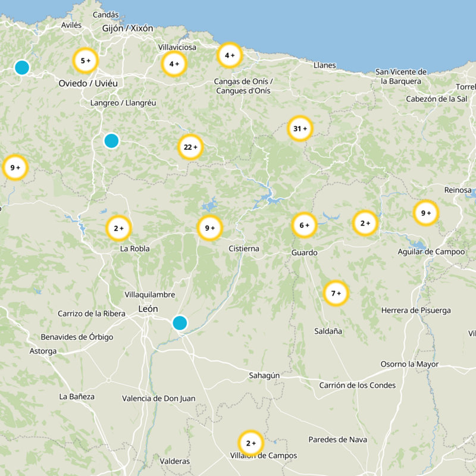The width and height of the screenshot is (476, 476).
Task: Click the Valderas label
Action: pyautogui.click(x=175, y=461)
